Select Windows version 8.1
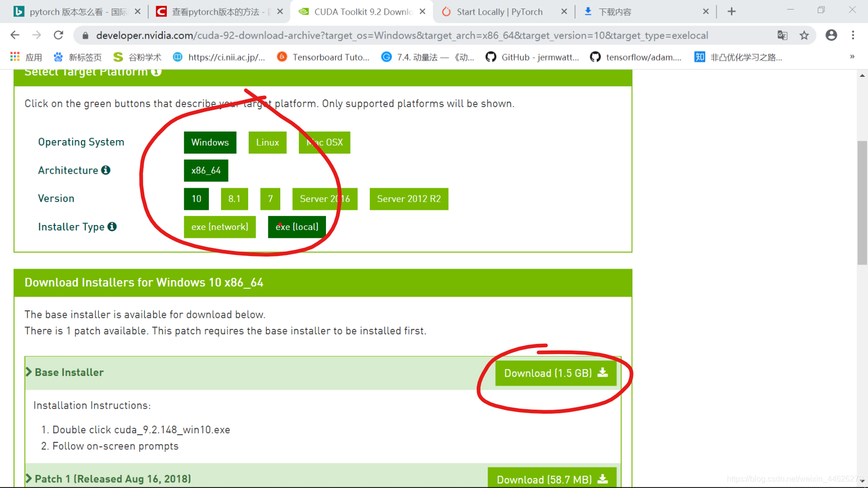The height and width of the screenshot is (488, 868). click(235, 199)
